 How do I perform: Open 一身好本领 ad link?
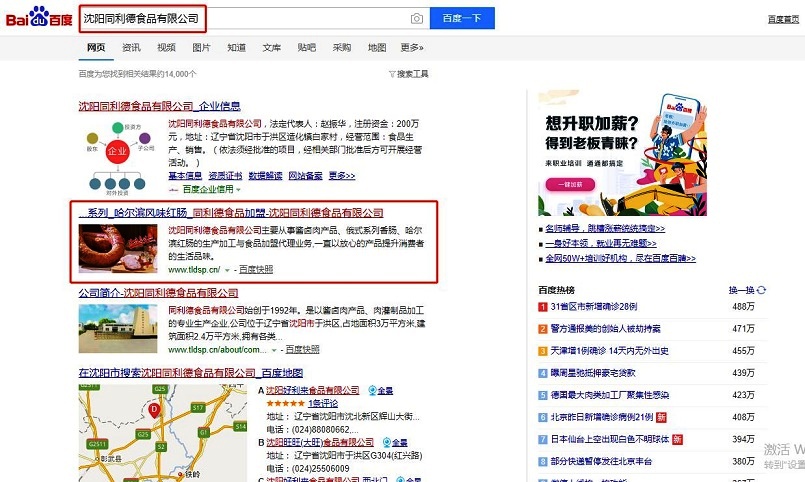tap(601, 243)
